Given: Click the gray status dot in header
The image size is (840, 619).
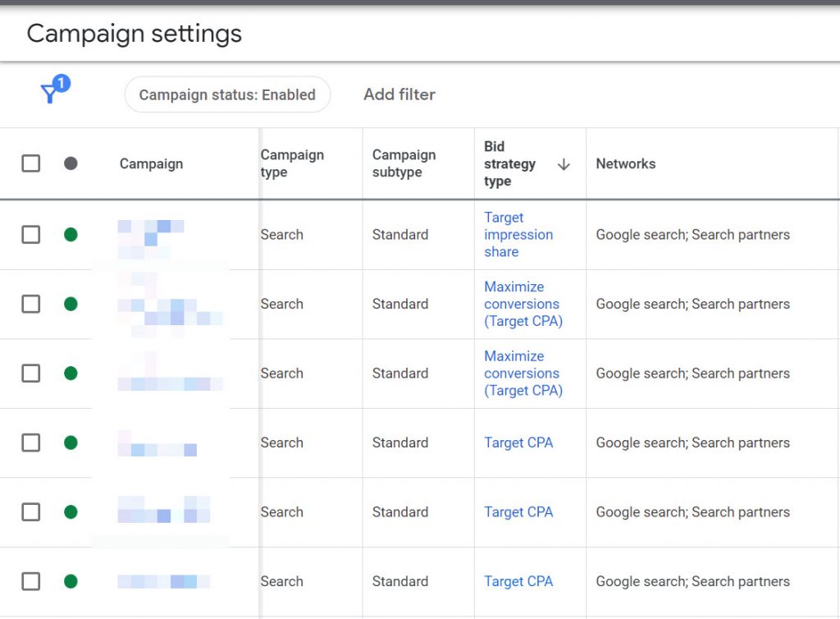Looking at the screenshot, I should pos(71,164).
